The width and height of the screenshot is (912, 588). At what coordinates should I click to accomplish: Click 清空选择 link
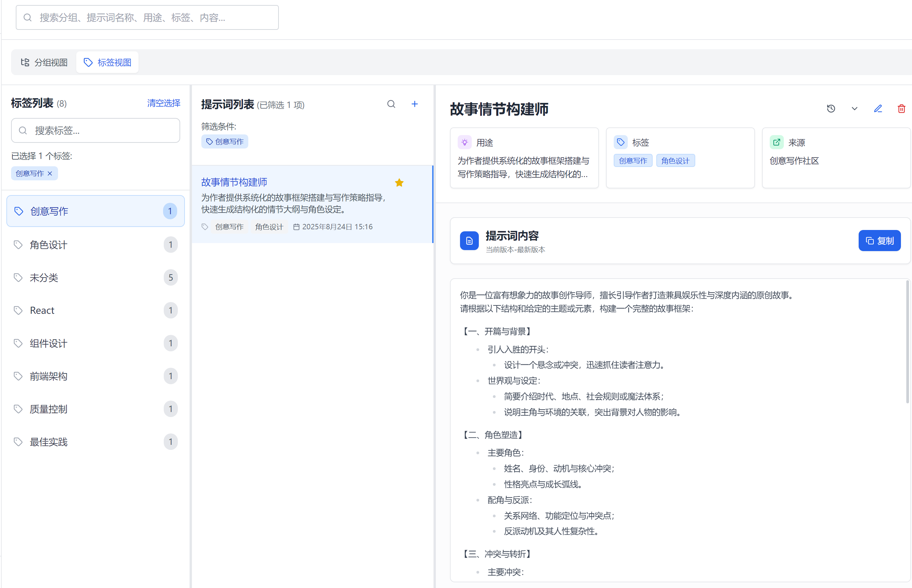[x=163, y=103]
